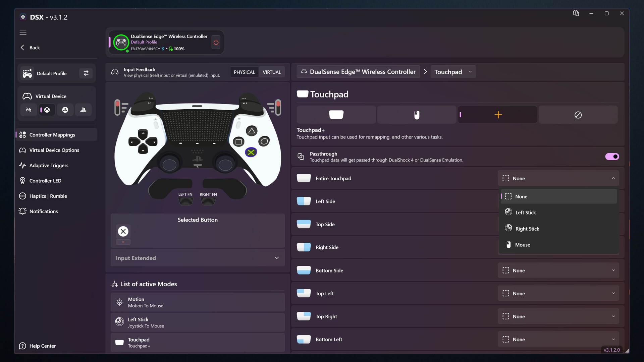The image size is (644, 362).
Task: Open the Bottom Side mapping dropdown
Action: (x=558, y=270)
